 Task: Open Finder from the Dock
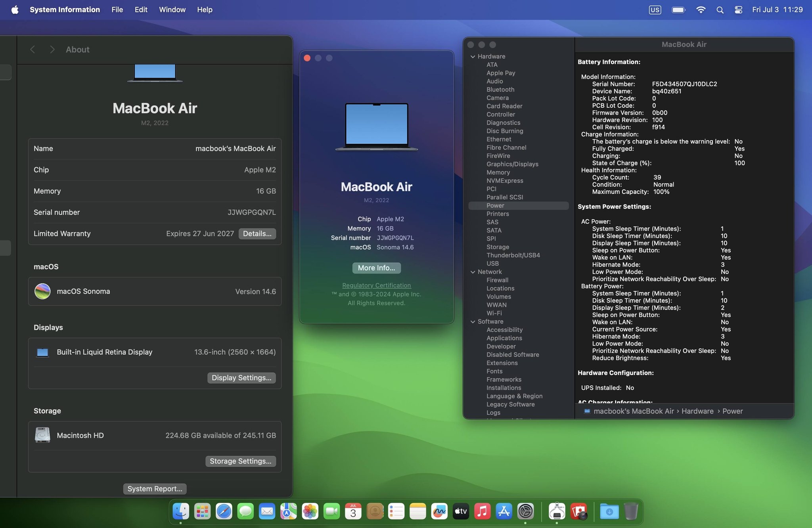[x=181, y=511]
